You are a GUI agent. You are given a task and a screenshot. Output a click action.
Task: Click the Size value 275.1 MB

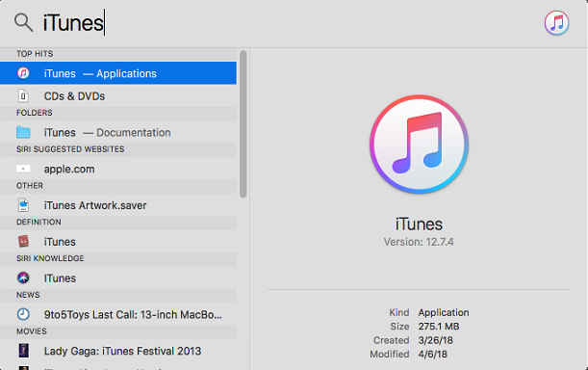pos(439,327)
